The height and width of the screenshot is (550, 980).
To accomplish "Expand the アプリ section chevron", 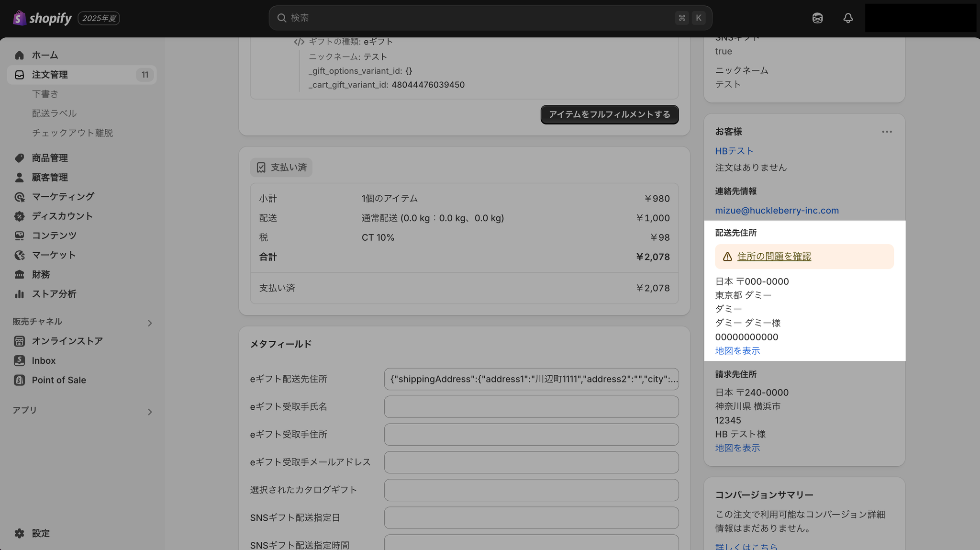I will (150, 412).
